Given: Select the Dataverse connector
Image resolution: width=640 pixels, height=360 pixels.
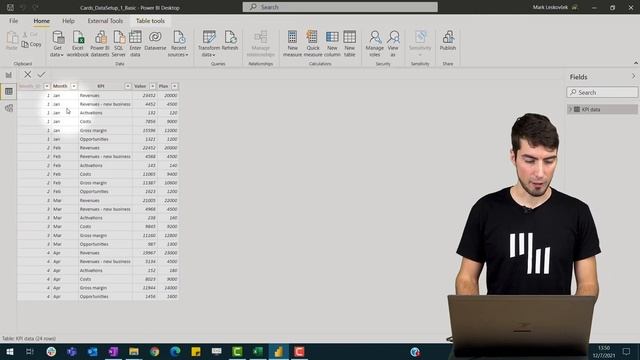Looking at the screenshot, I should 155,41.
